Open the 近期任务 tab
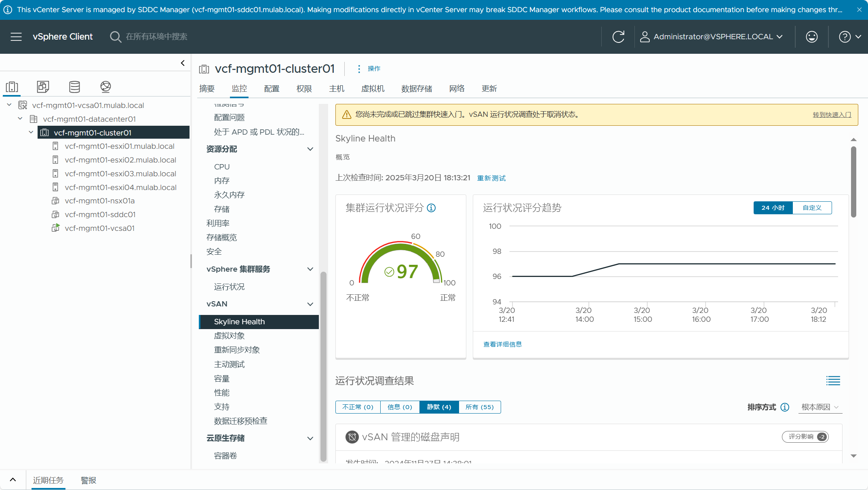 tap(48, 480)
